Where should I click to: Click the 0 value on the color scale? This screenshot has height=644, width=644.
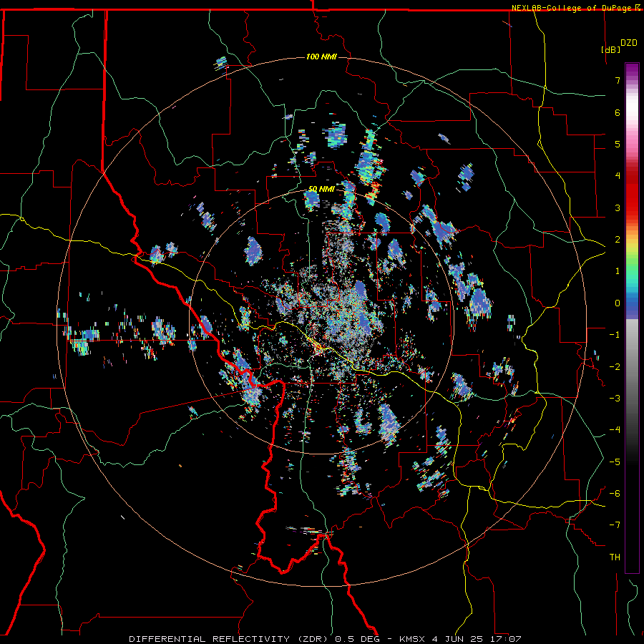pos(618,303)
